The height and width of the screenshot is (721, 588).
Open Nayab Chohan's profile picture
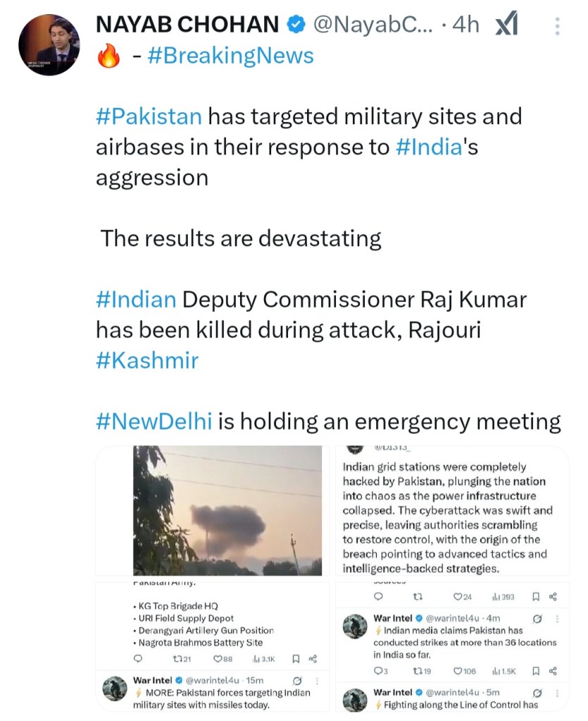click(49, 44)
